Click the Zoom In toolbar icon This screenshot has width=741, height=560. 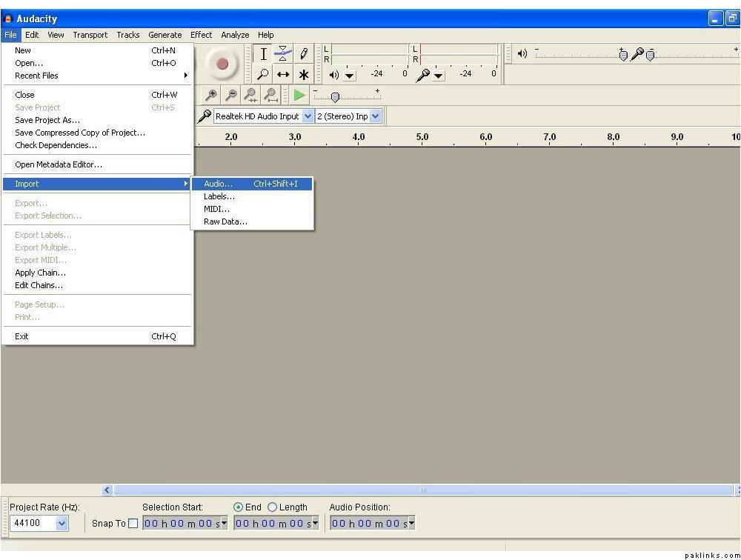point(211,95)
